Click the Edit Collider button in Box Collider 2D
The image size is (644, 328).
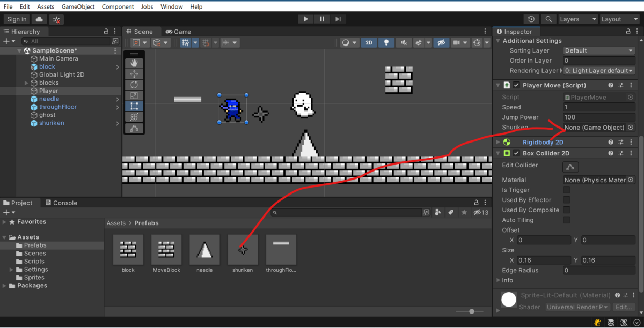pyautogui.click(x=570, y=167)
